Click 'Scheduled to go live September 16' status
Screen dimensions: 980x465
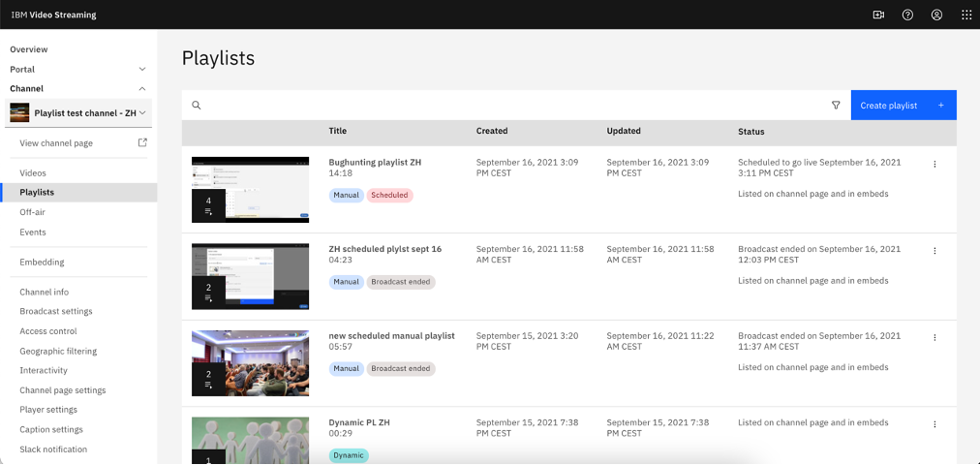click(819, 168)
